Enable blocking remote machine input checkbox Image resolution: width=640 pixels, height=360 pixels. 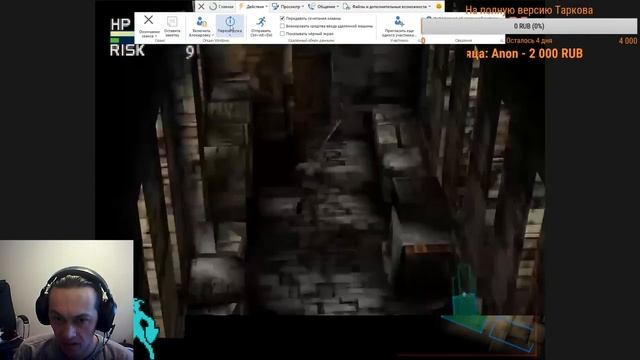coord(282,26)
